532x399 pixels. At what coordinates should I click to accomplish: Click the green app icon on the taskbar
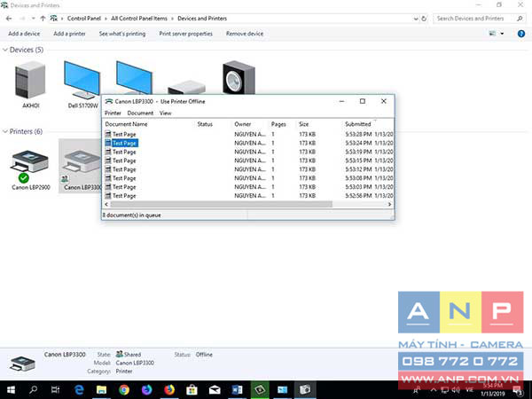click(260, 390)
